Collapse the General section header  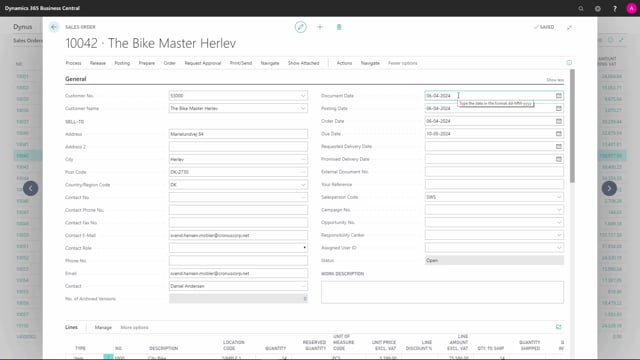[76, 79]
